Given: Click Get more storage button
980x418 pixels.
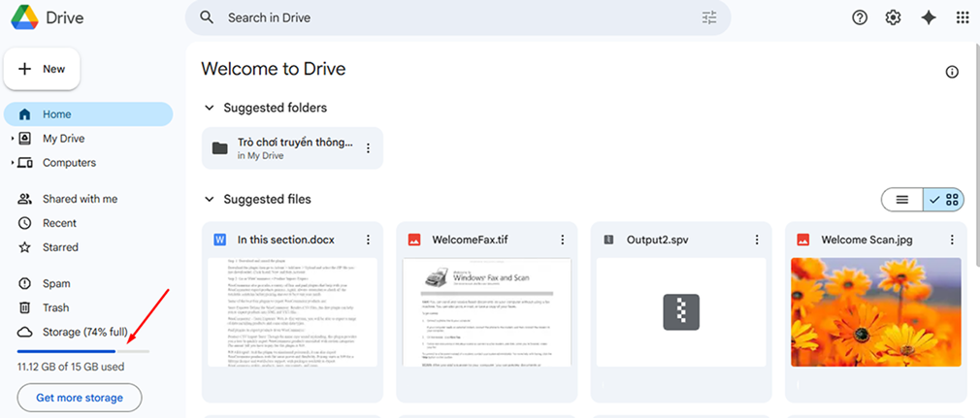Looking at the screenshot, I should point(80,398).
